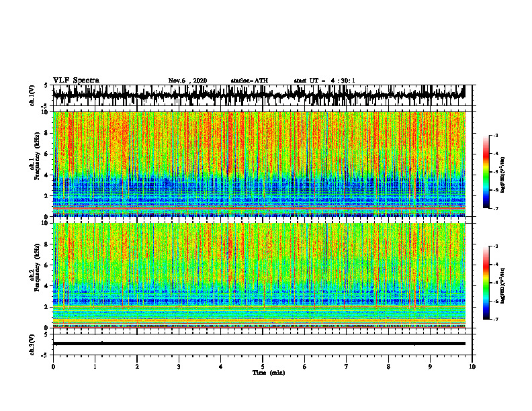The image size is (532, 411).
Task: Click the '10' label on the time axis
Action: (472, 367)
